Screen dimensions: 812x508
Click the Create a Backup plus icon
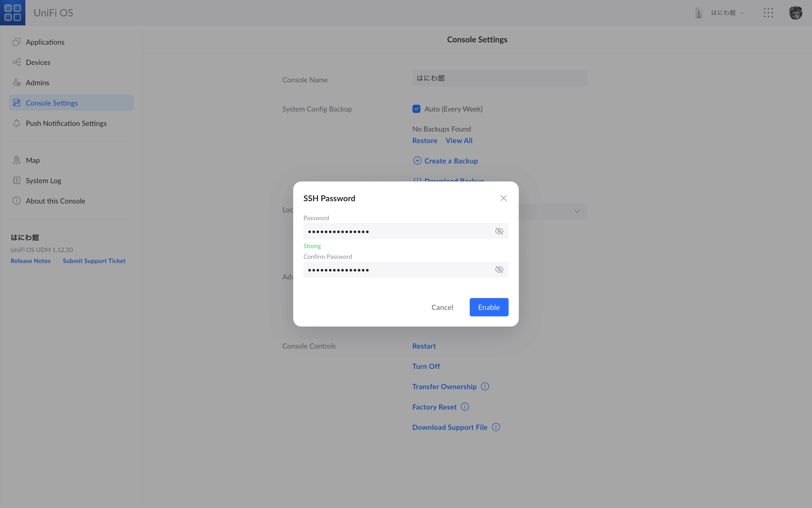(x=417, y=161)
